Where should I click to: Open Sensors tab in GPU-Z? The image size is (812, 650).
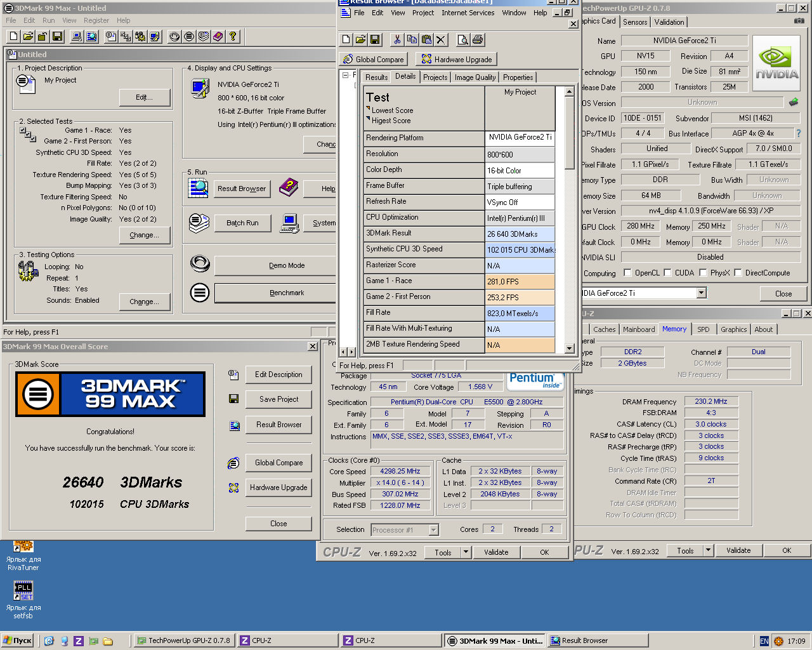[635, 22]
